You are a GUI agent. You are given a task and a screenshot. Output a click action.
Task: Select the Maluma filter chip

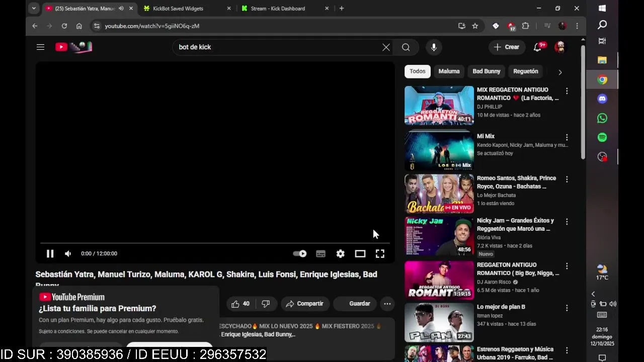[449, 71]
